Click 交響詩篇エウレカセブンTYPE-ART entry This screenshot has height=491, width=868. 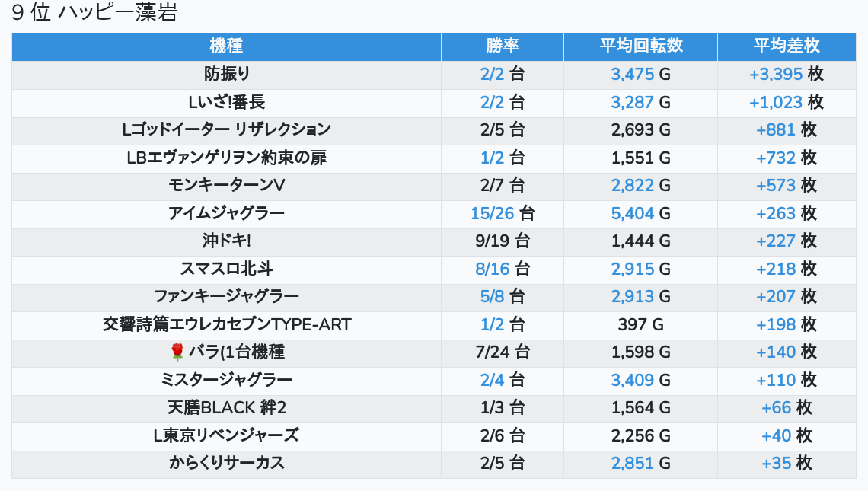[226, 325]
